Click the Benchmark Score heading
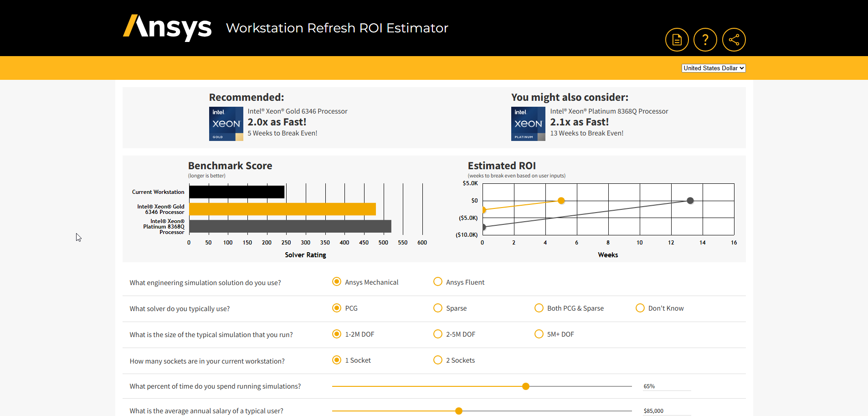This screenshot has height=416, width=868. coord(230,166)
